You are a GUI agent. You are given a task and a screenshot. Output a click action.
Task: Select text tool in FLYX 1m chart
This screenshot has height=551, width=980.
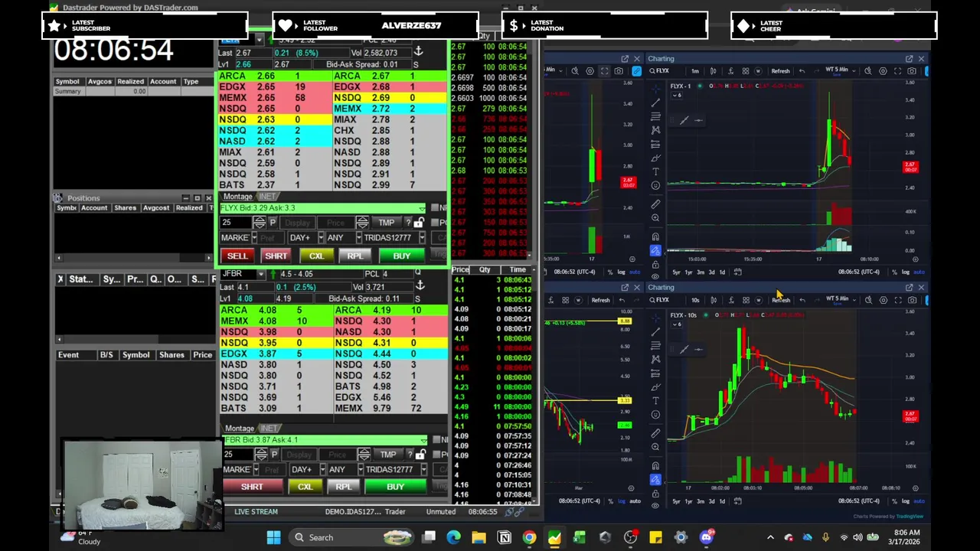pyautogui.click(x=655, y=171)
